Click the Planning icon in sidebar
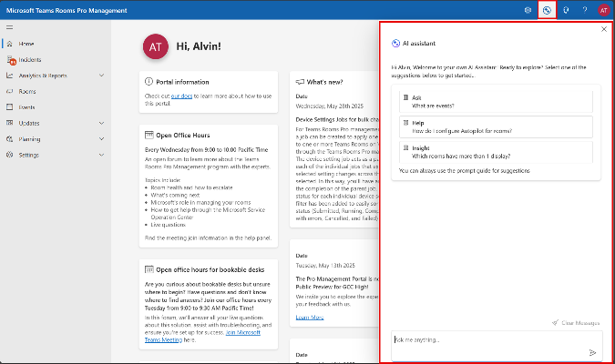 coord(10,139)
